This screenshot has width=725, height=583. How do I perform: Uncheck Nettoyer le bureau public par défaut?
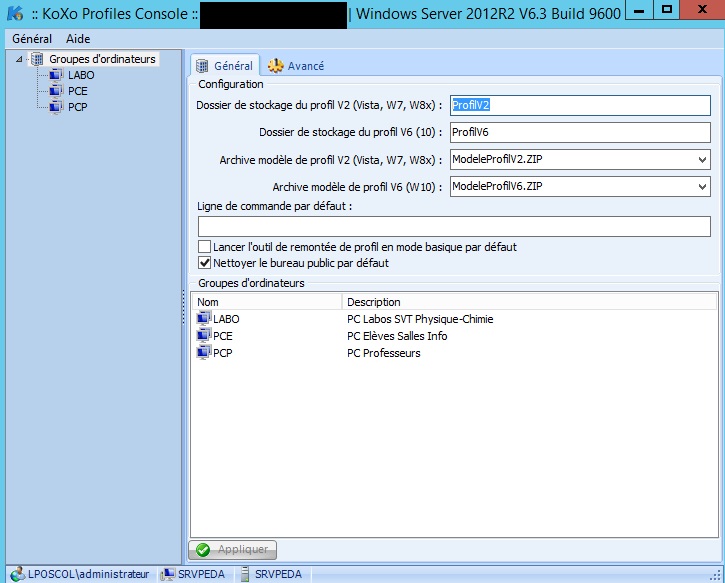coord(205,263)
